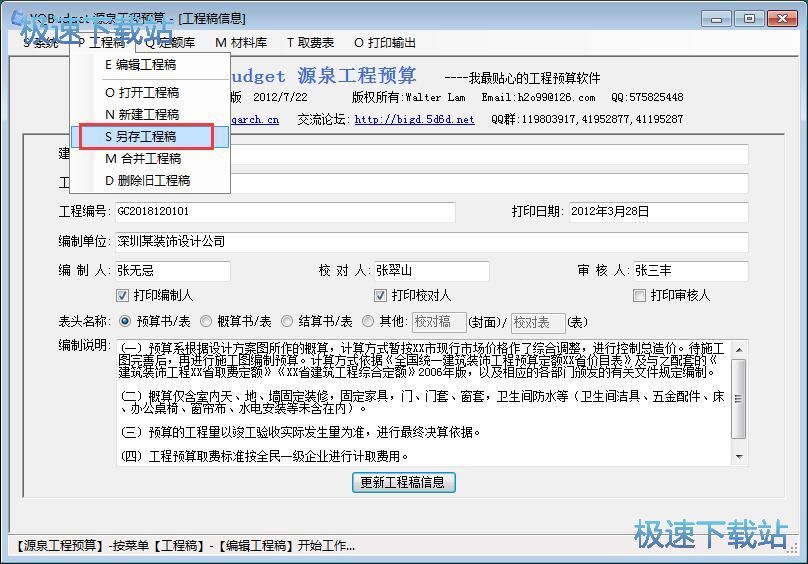Open the Q 定额库 menu
Image resolution: width=808 pixels, height=564 pixels.
(170, 42)
